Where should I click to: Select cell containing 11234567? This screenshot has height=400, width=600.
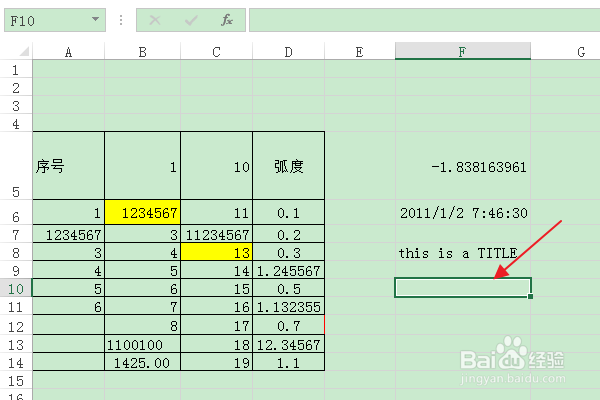[x=217, y=234]
